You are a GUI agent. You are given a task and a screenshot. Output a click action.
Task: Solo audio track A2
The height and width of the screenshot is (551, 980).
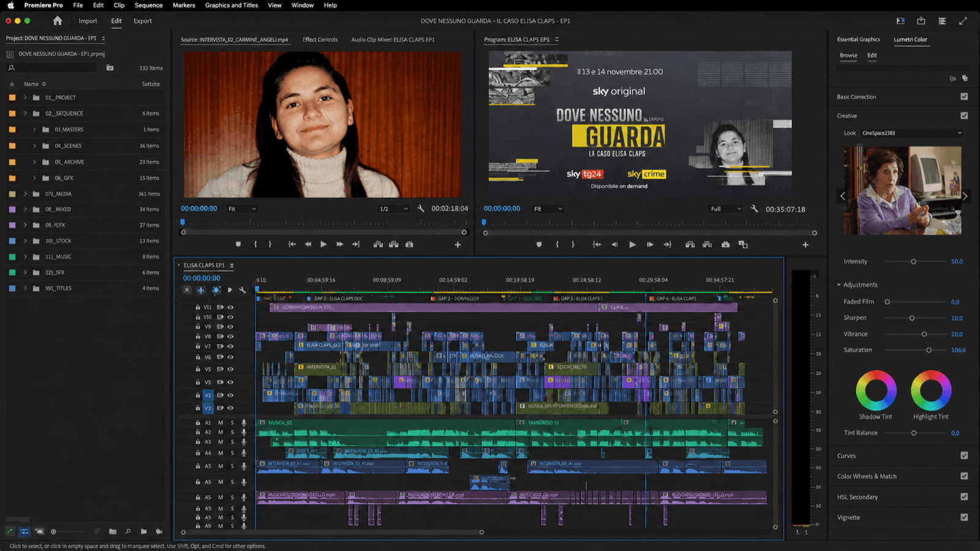(x=232, y=432)
